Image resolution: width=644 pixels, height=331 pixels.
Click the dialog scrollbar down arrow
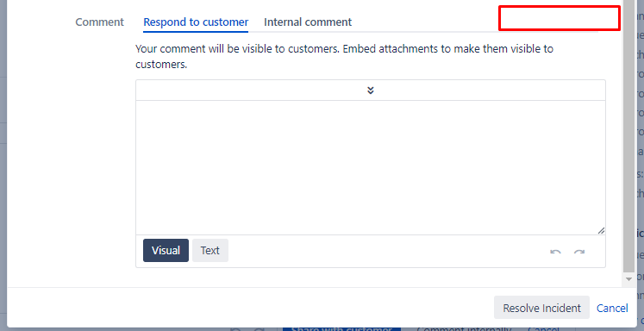pyautogui.click(x=628, y=278)
